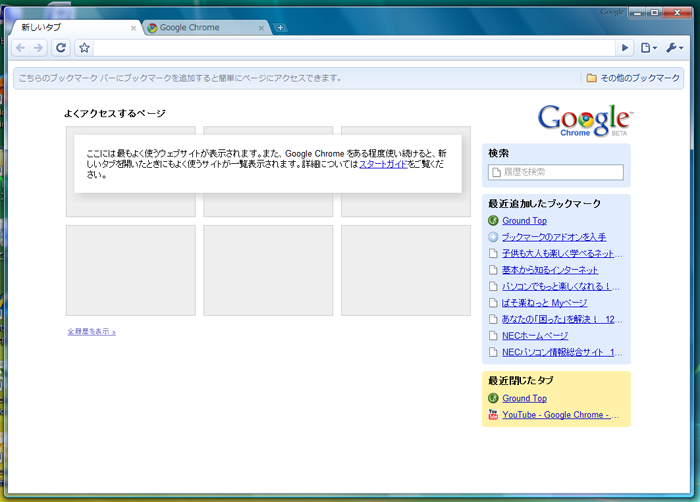Screen dimensions: 700x502
Task: Click the page icon beside NECホームページ
Action: 493,336
